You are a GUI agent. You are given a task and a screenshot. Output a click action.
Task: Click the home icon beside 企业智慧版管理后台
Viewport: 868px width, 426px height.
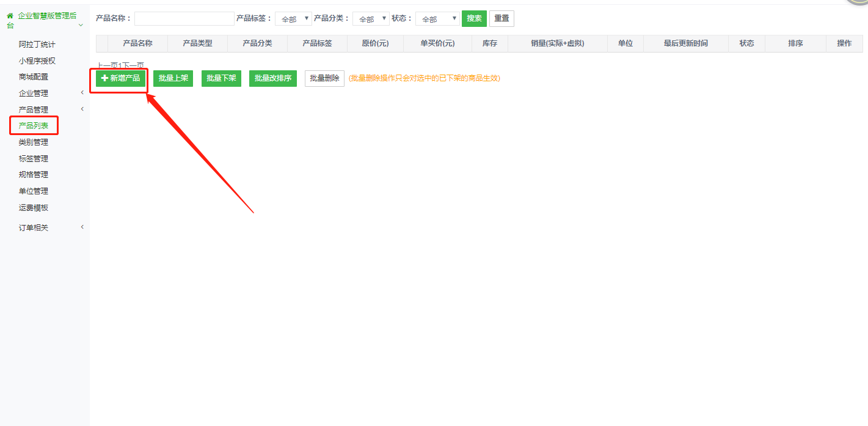click(x=10, y=15)
